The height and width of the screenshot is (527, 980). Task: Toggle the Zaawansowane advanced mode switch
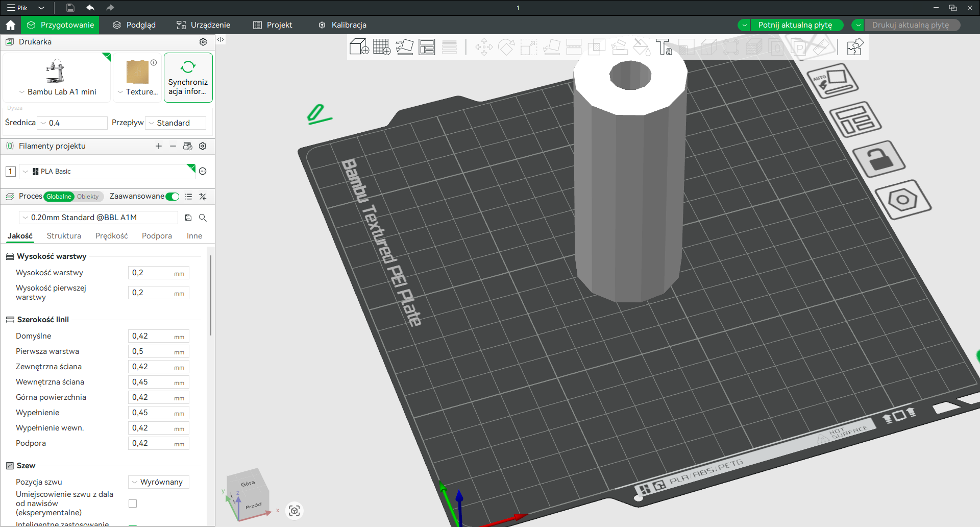pyautogui.click(x=173, y=197)
